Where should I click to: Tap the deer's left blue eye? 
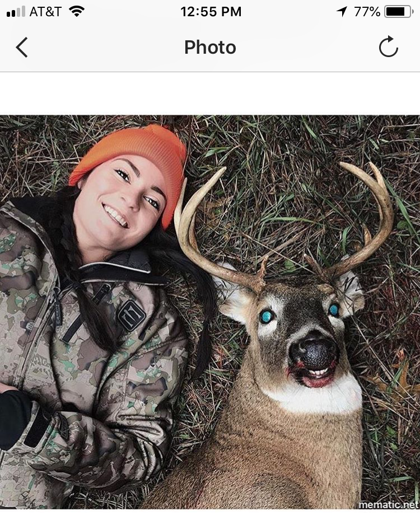[266, 316]
